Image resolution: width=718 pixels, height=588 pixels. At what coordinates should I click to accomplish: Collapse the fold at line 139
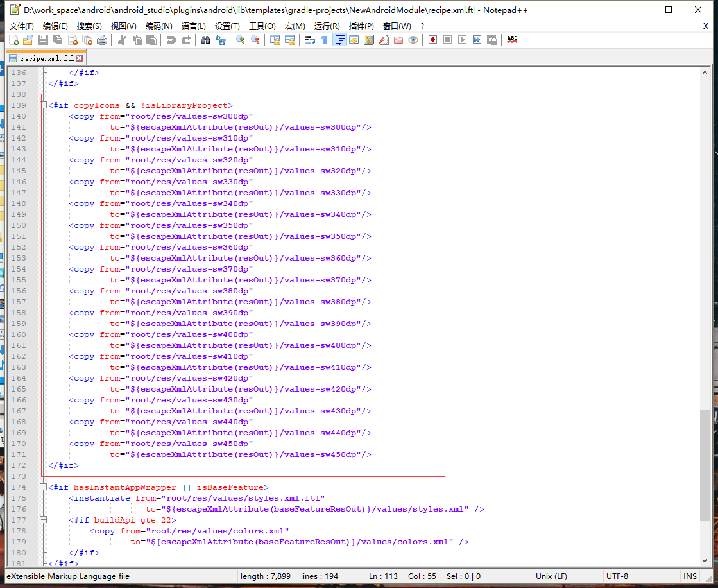tap(43, 105)
